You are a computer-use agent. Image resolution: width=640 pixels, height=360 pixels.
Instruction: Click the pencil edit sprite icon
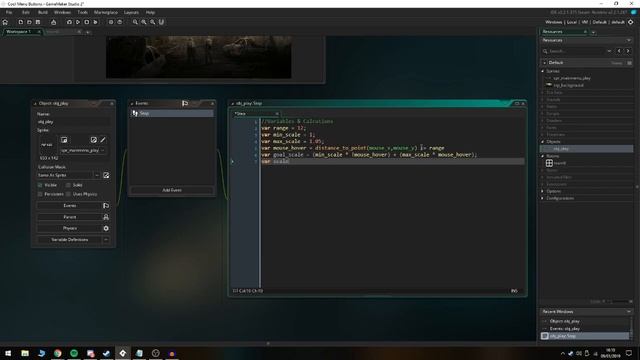click(x=103, y=140)
